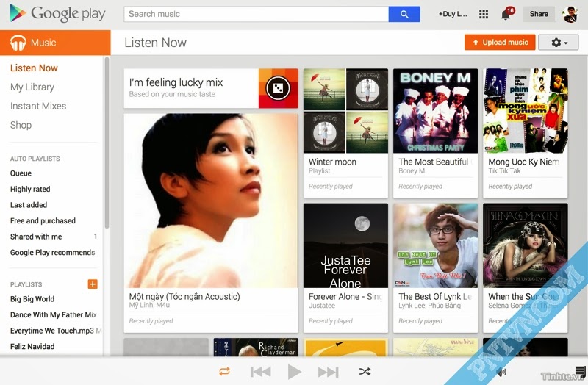Screen dimensions: 588x385
Task: Focus the Search music field
Action: [x=256, y=14]
